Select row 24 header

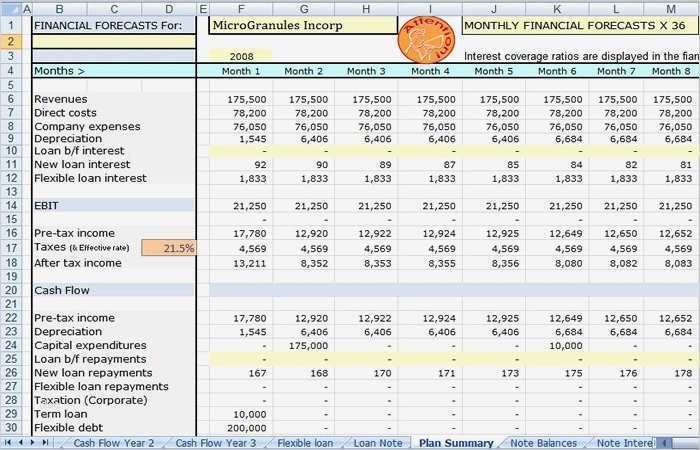pos(11,345)
